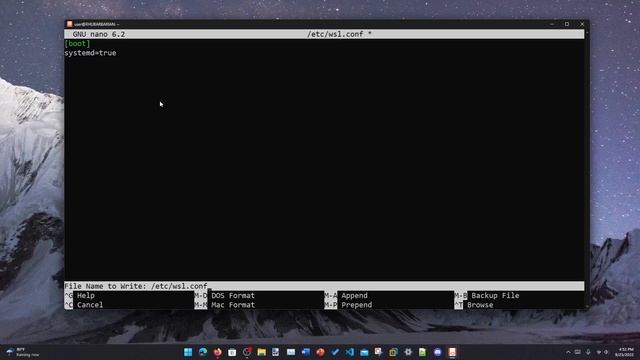Screen dimensions: 640x360
Task: Click the ^G Help shortcut in nano
Action: pos(80,296)
